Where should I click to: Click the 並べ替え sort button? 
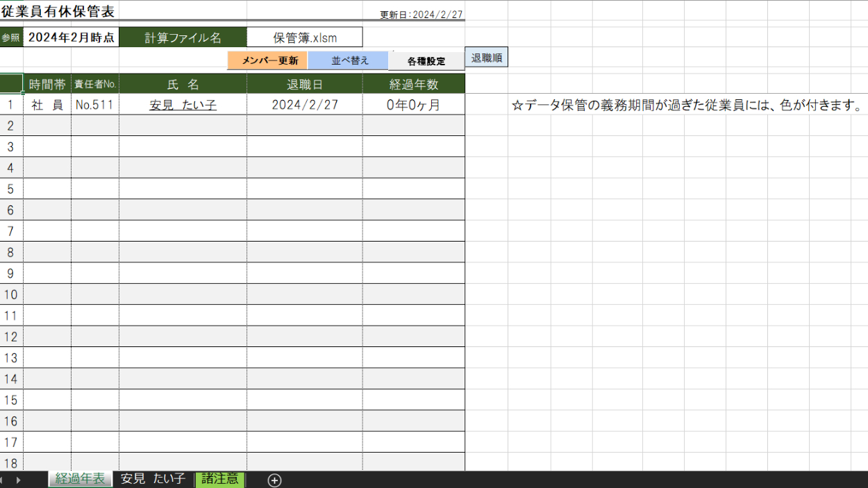pos(348,60)
